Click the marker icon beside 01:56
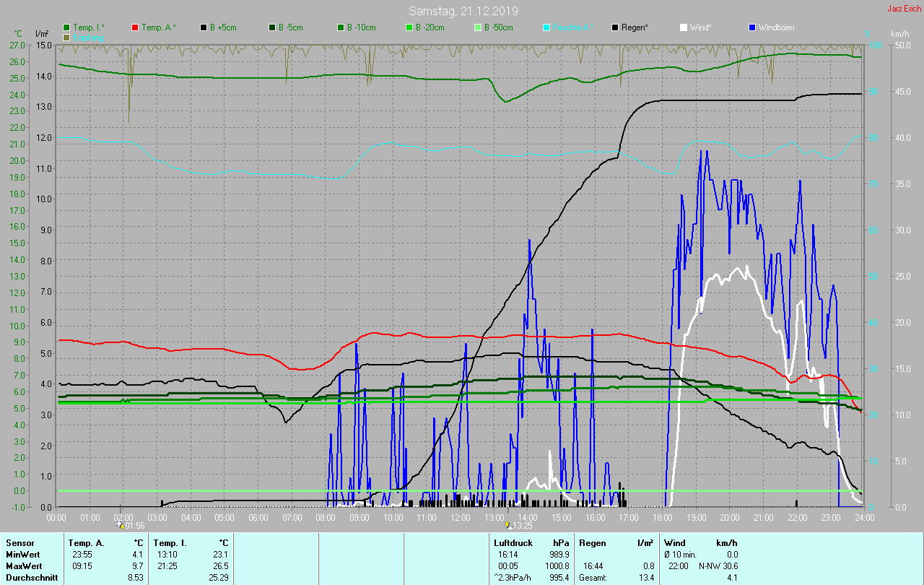The height and width of the screenshot is (585, 924). 120,526
